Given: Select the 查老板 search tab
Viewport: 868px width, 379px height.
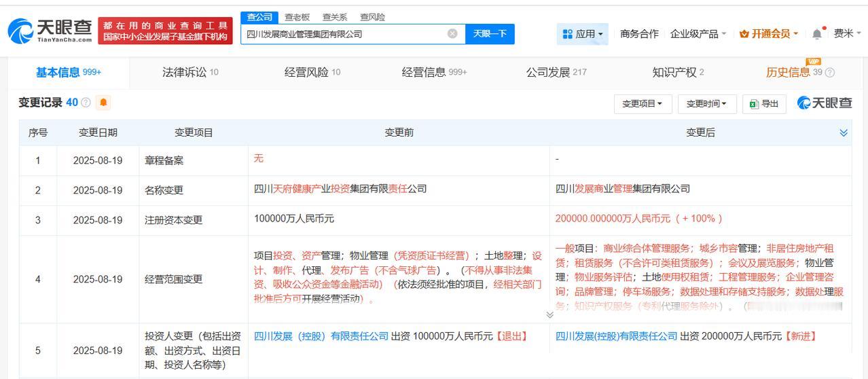Looking at the screenshot, I should tap(297, 17).
